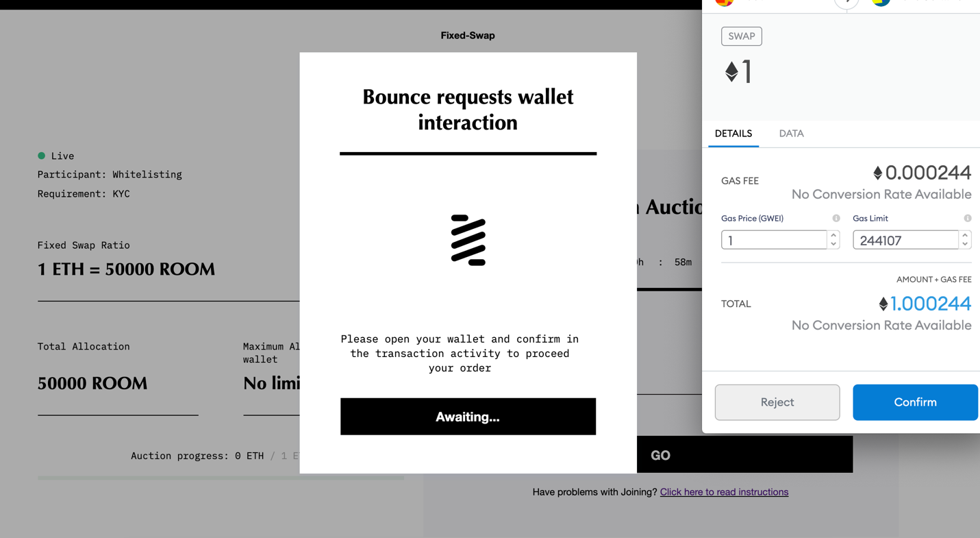Click the SWAP label badge
Viewport: 980px width, 538px height.
click(742, 36)
